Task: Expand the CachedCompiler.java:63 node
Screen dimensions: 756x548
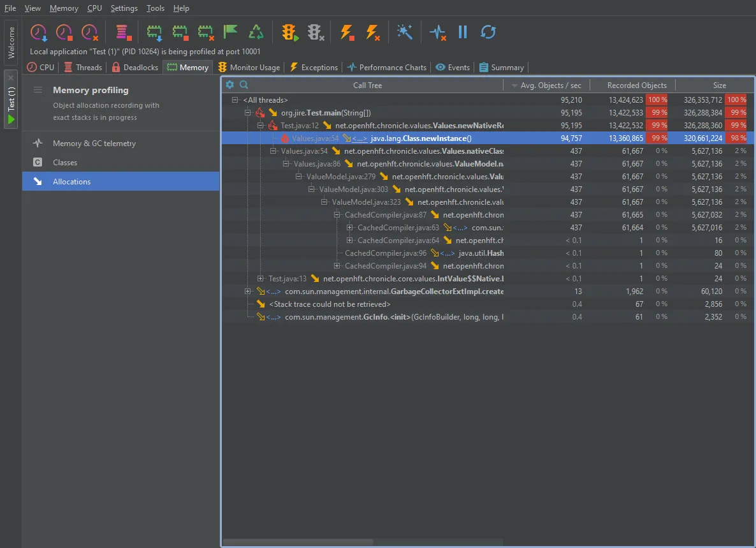Action: (349, 228)
